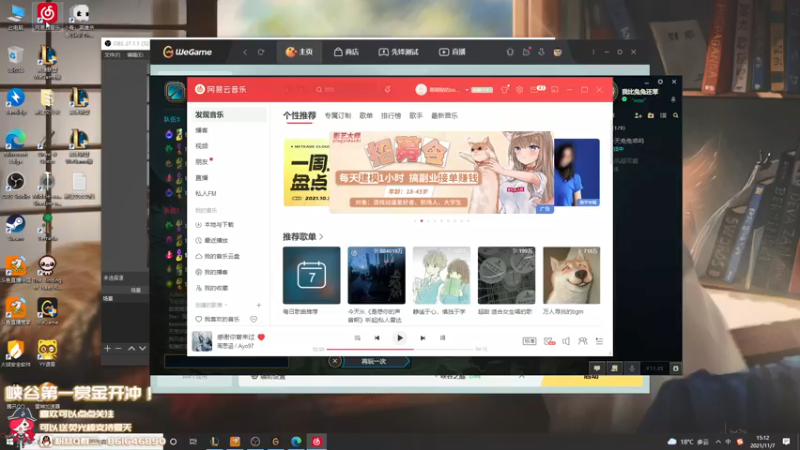Screen dimensions: 800x450
Task: Open the sound effects icon with red badge
Action: [549, 341]
